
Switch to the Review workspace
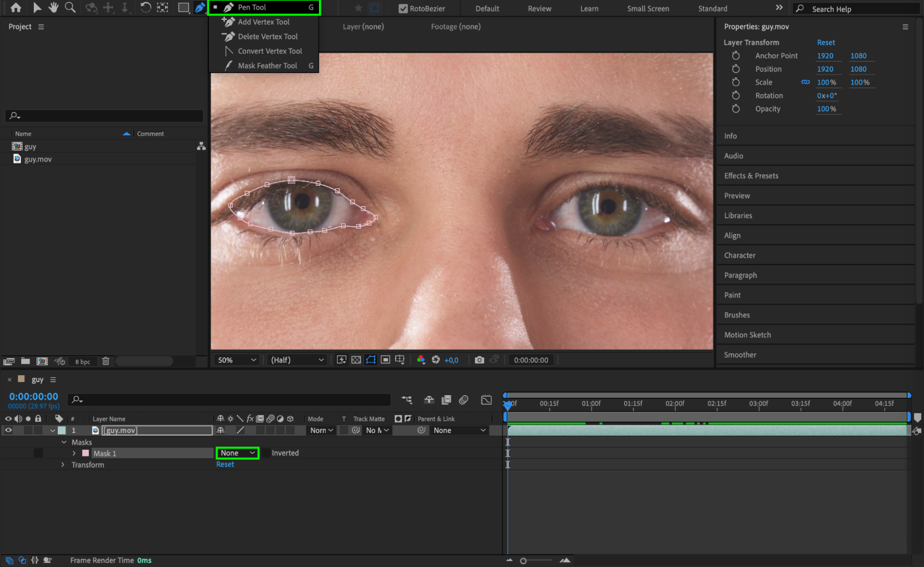(x=539, y=8)
